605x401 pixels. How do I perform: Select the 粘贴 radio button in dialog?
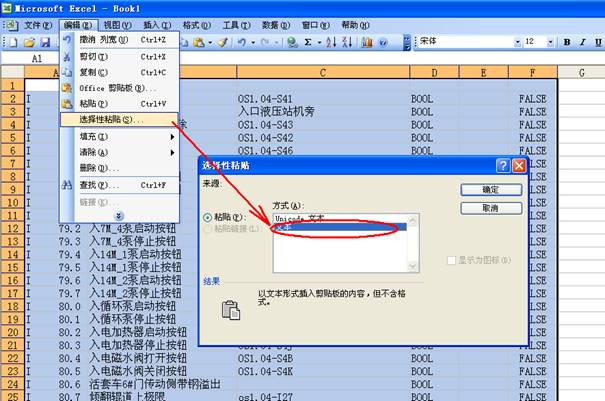[208, 217]
